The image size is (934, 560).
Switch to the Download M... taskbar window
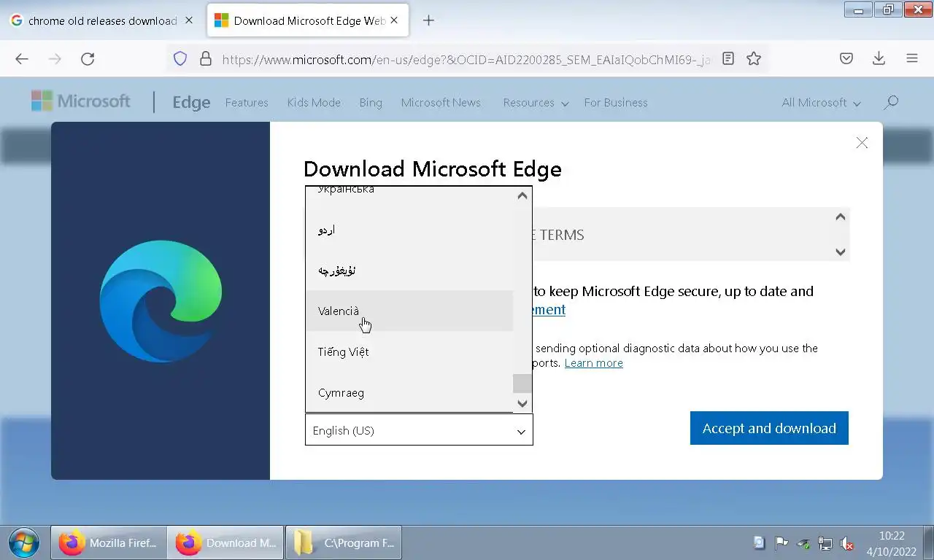tap(225, 542)
